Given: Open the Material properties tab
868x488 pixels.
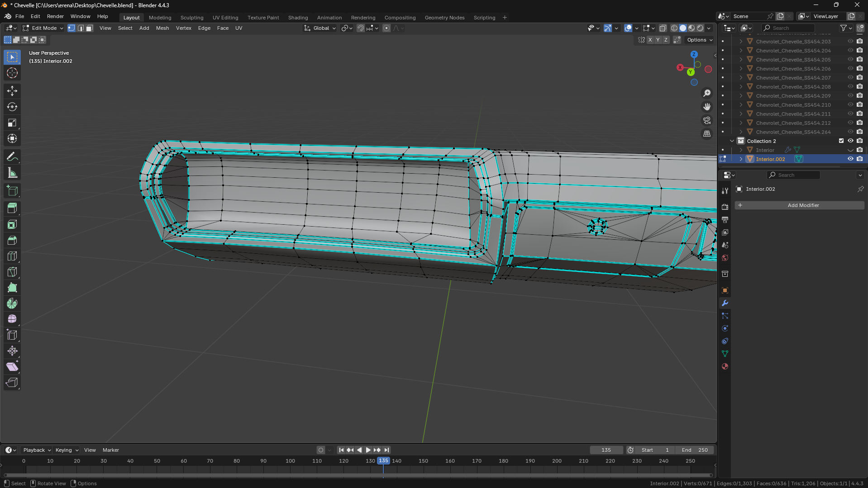Looking at the screenshot, I should point(725,366).
